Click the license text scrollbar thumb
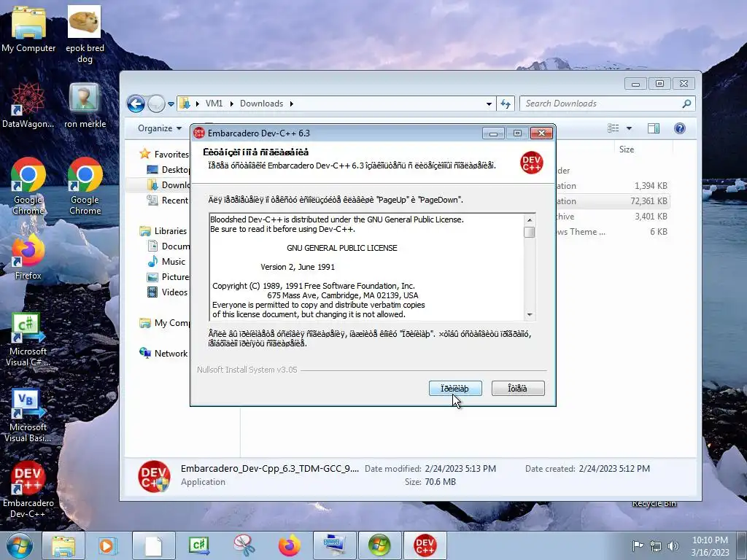 click(530, 232)
